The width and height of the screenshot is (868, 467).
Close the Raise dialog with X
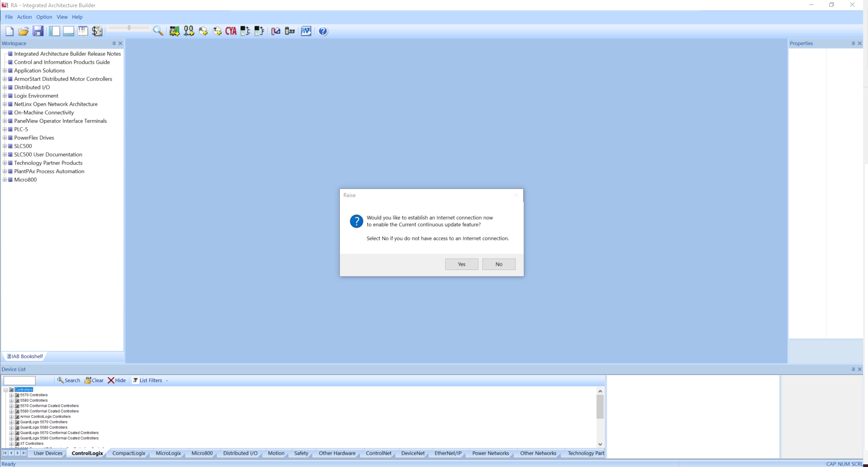tap(516, 195)
